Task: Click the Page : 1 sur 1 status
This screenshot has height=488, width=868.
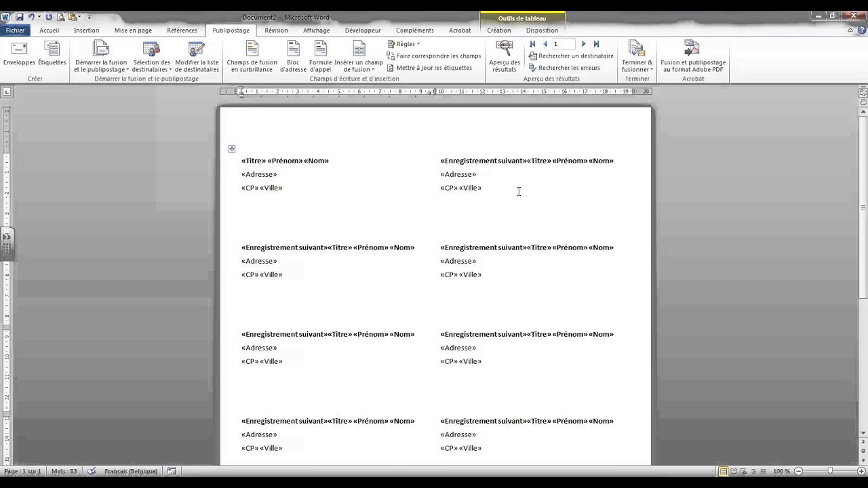Action: (x=22, y=471)
